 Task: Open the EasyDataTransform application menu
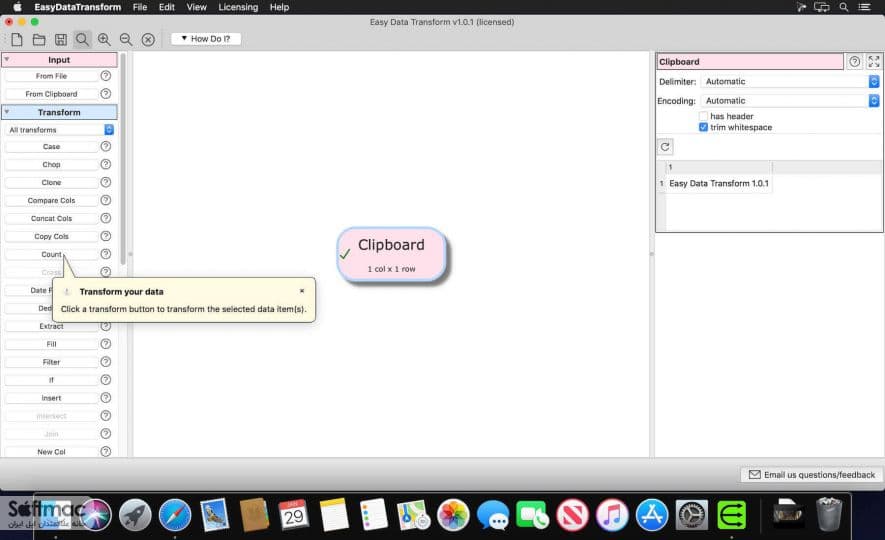(77, 7)
